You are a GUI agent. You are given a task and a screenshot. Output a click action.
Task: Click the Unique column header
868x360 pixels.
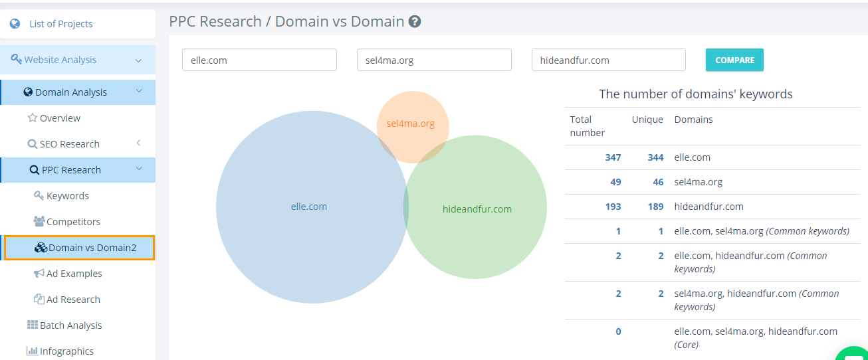[647, 120]
